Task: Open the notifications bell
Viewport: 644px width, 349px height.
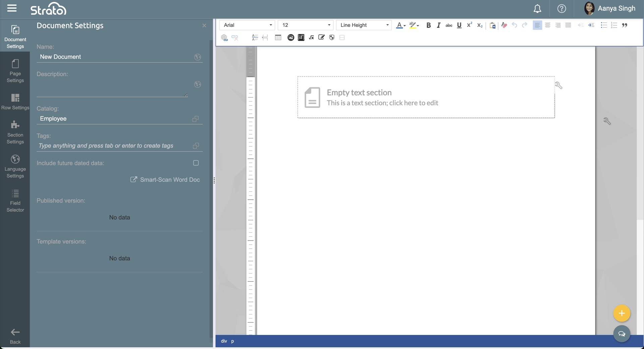Action: click(537, 9)
